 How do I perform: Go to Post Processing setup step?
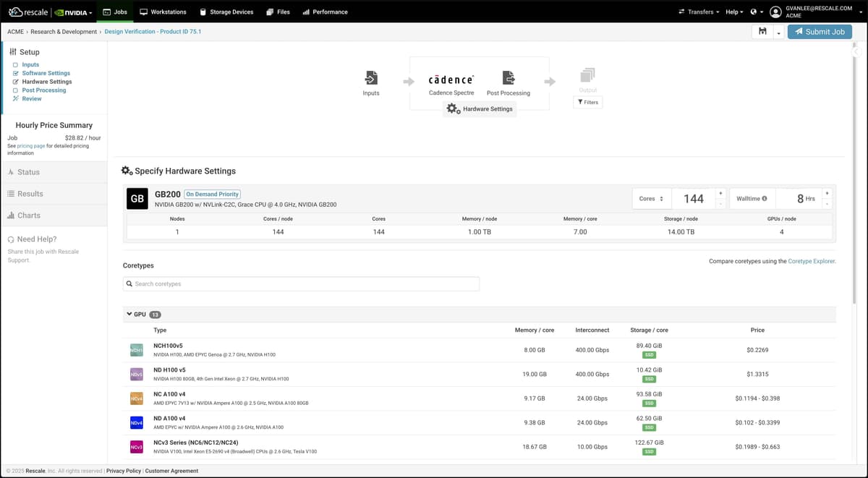(x=44, y=90)
